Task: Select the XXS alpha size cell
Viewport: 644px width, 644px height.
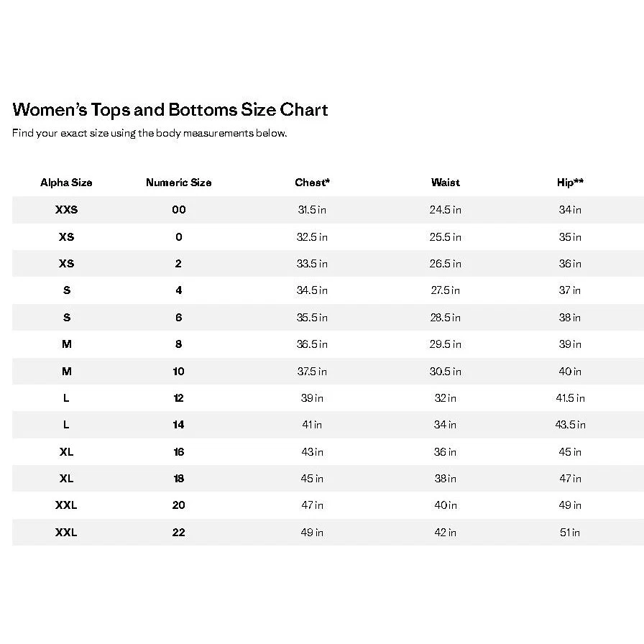Action: coord(66,210)
